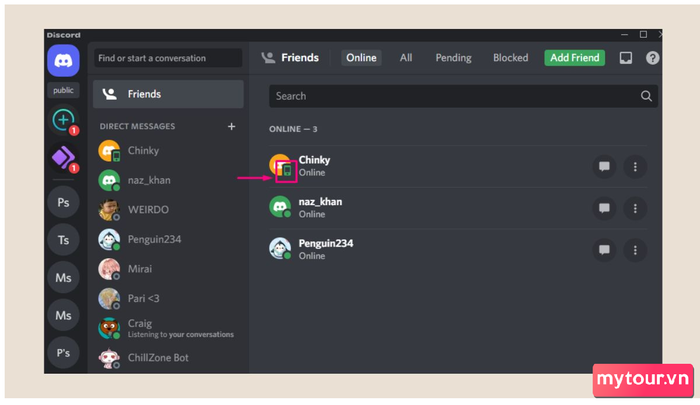Open the Ps server

63,202
